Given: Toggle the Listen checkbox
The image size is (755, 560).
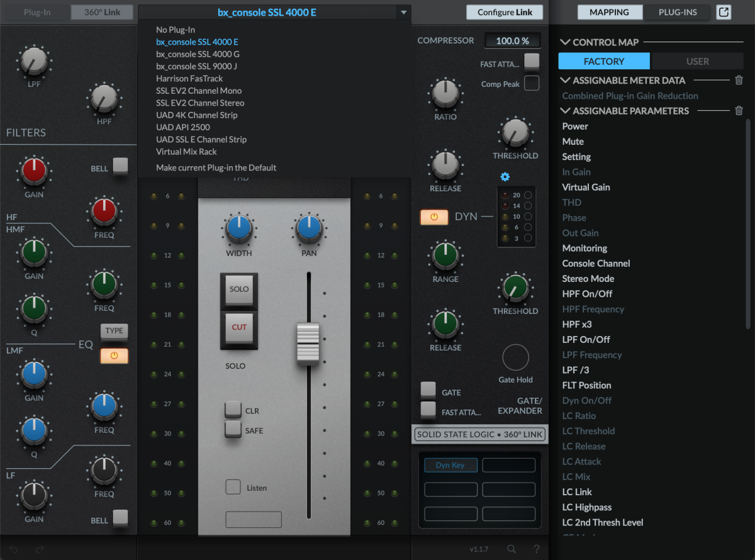Looking at the screenshot, I should [233, 487].
